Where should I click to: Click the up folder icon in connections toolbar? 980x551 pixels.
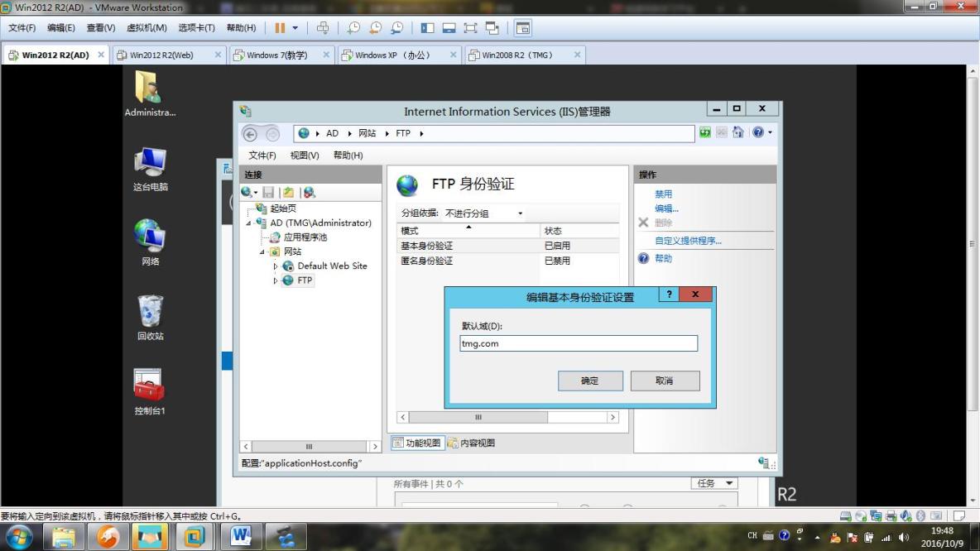tap(288, 193)
